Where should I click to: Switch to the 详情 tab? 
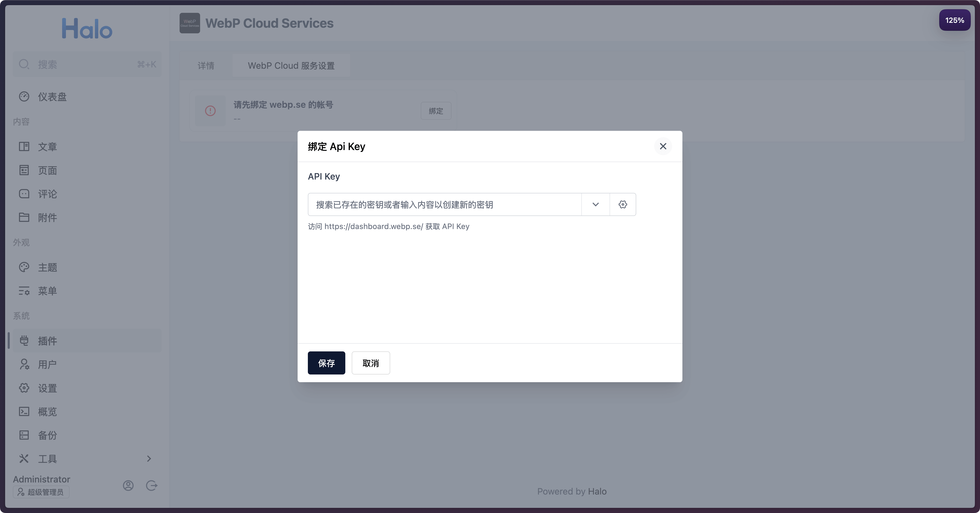[x=206, y=66]
